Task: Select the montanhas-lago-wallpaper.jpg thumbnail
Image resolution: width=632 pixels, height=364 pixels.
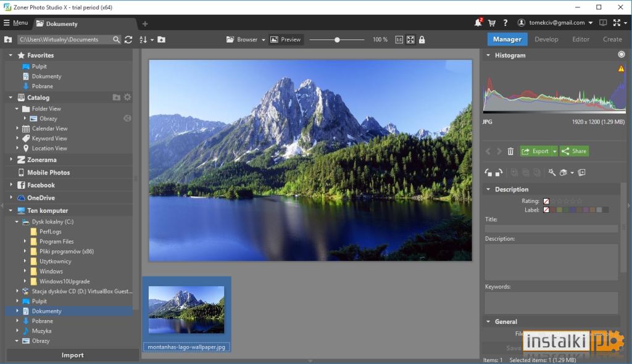Action: tap(186, 315)
